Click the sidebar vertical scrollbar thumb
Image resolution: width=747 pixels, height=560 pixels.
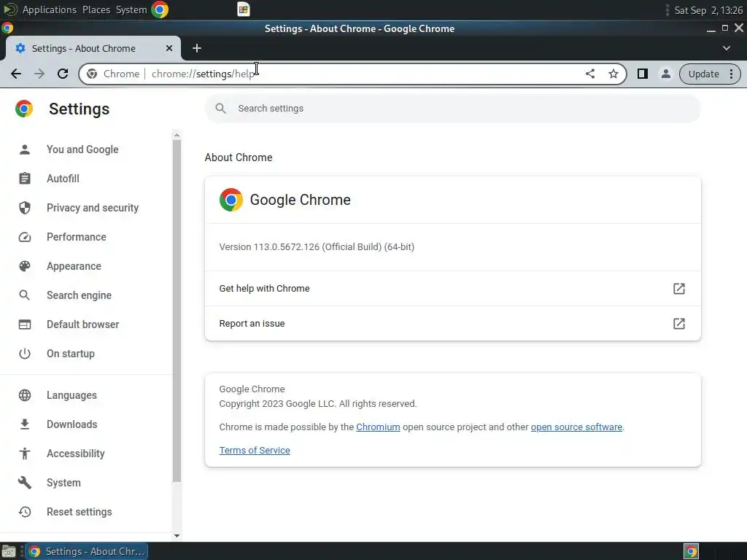177,311
